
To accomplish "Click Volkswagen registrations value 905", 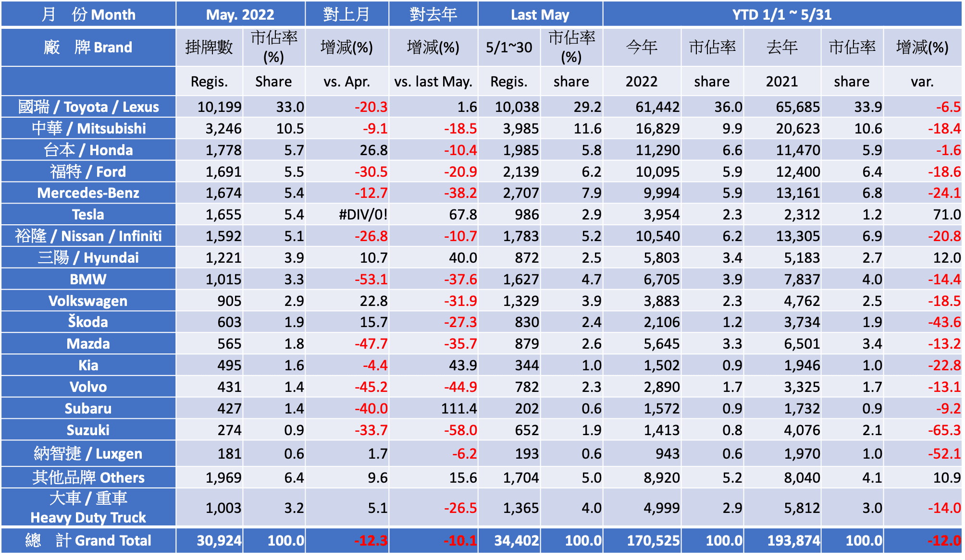I will click(x=210, y=301).
